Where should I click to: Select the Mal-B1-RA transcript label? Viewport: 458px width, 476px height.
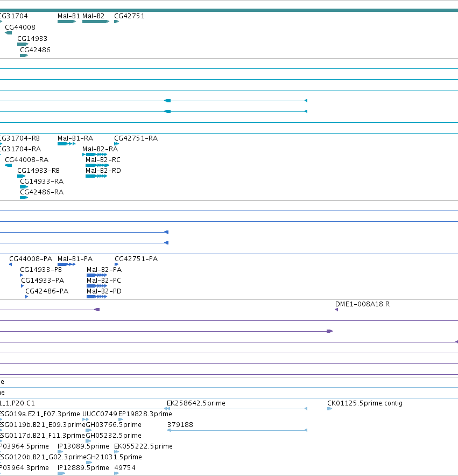pos(75,138)
